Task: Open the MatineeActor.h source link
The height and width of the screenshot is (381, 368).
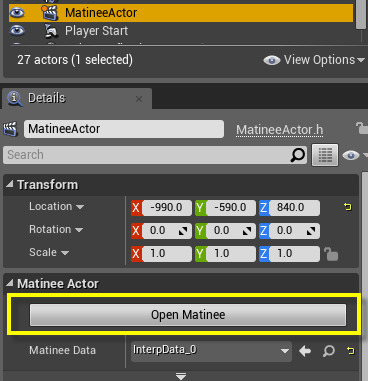Action: click(x=280, y=130)
